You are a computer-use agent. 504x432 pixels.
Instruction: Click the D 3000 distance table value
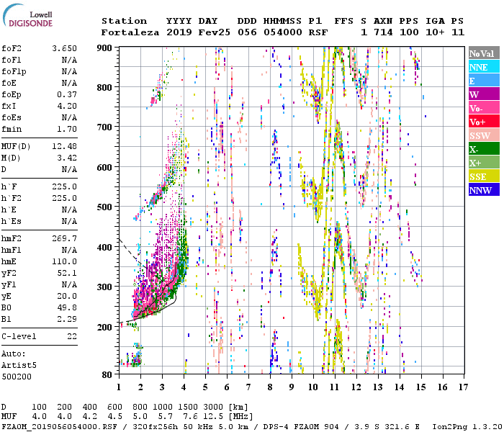tap(212, 407)
